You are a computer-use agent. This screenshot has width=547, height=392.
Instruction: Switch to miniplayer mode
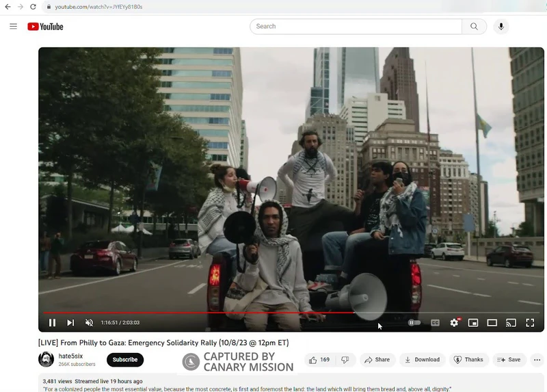(x=472, y=323)
